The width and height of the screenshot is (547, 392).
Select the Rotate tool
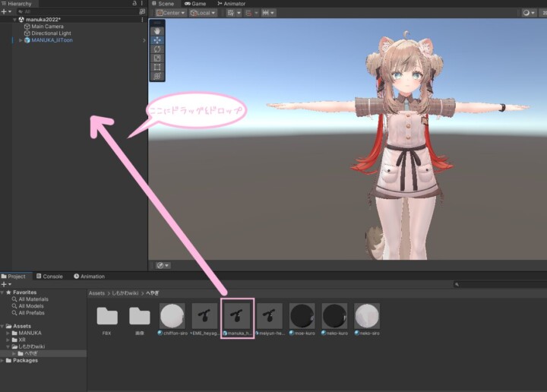tap(157, 49)
